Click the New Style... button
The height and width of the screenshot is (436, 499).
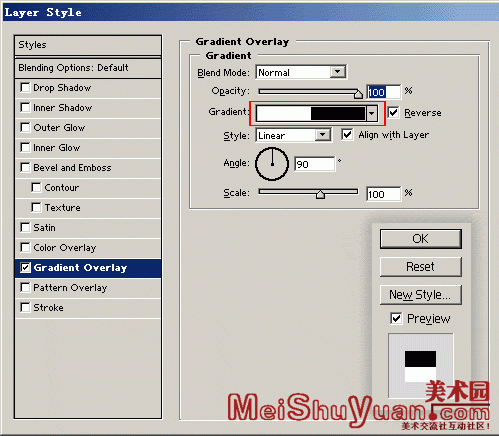coord(421,295)
